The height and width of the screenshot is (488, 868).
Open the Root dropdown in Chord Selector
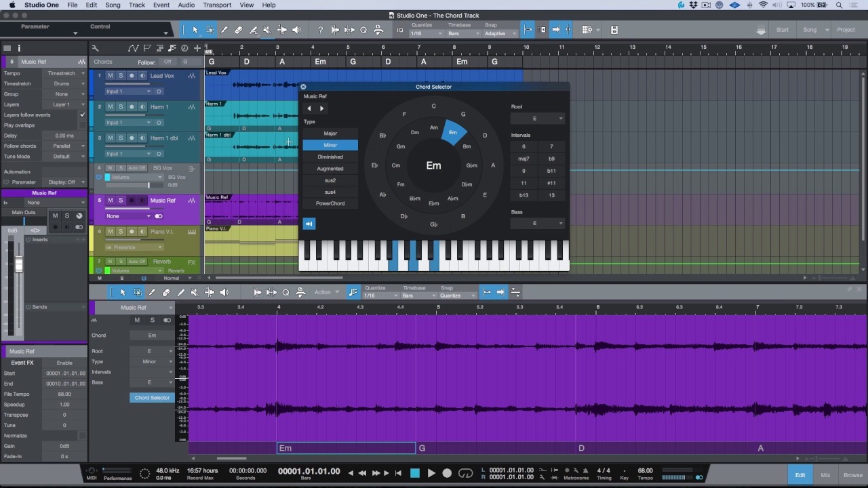[x=537, y=119]
